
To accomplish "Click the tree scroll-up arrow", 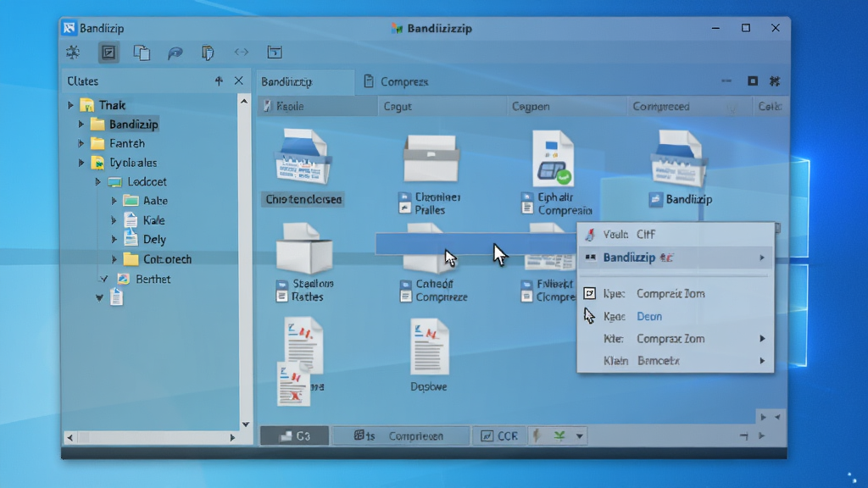I will pos(244,102).
